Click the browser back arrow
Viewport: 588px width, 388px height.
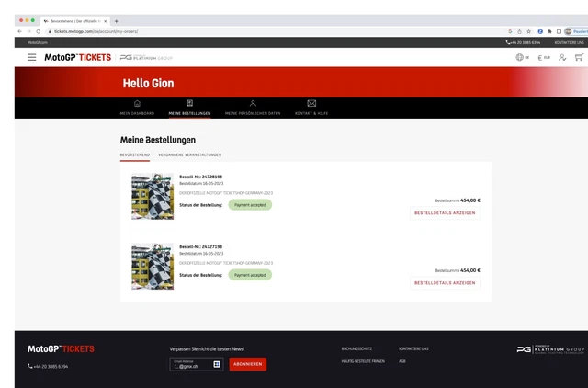pos(20,31)
